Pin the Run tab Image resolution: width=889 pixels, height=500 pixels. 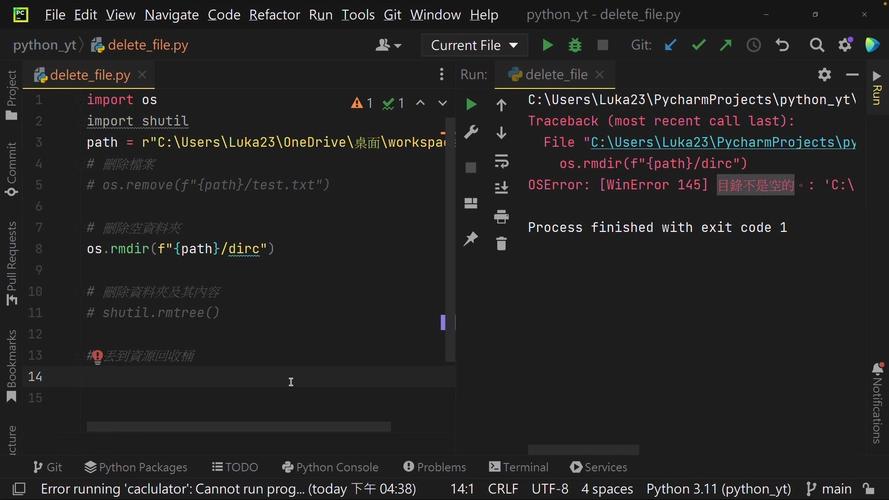471,239
